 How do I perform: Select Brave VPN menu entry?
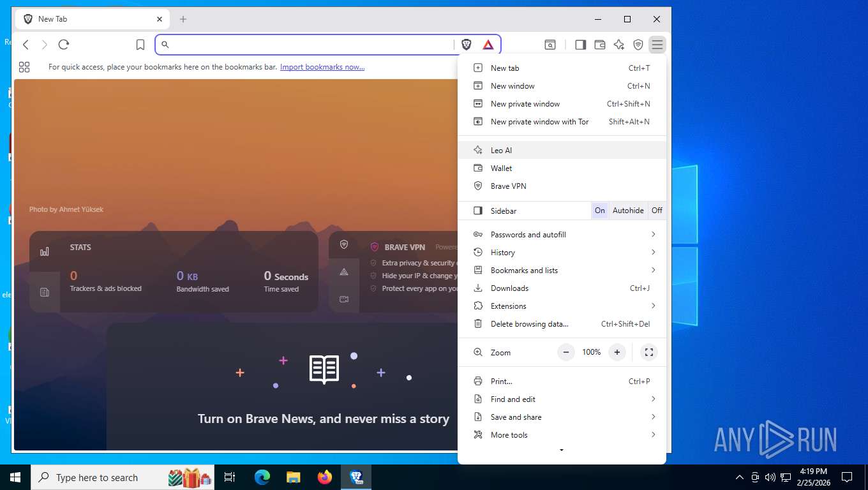tap(562, 186)
